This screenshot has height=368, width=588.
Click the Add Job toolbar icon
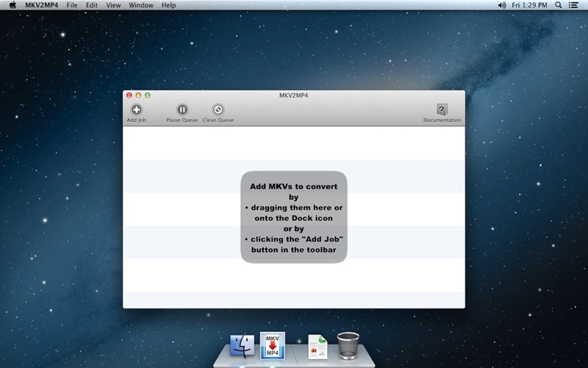point(136,110)
